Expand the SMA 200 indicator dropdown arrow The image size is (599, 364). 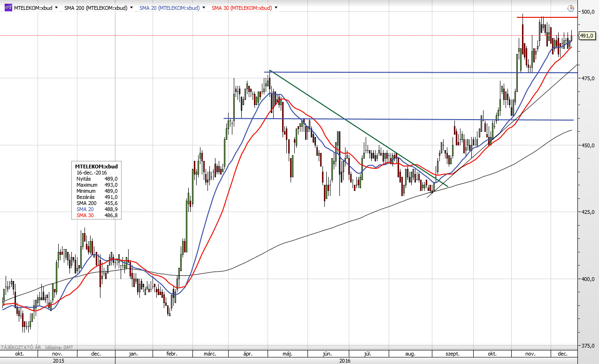131,8
